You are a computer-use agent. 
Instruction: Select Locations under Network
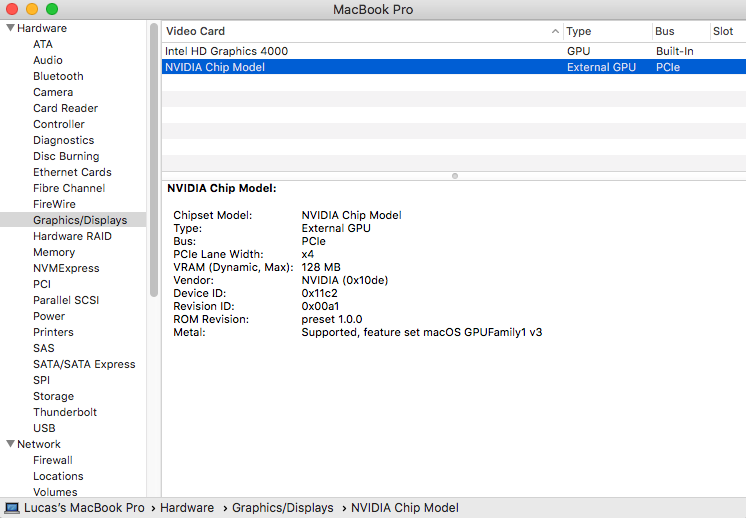coord(58,476)
